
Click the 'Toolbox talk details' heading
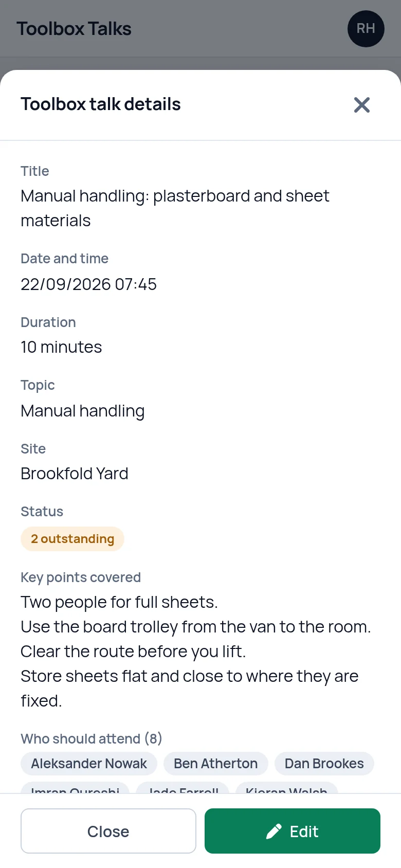(101, 104)
